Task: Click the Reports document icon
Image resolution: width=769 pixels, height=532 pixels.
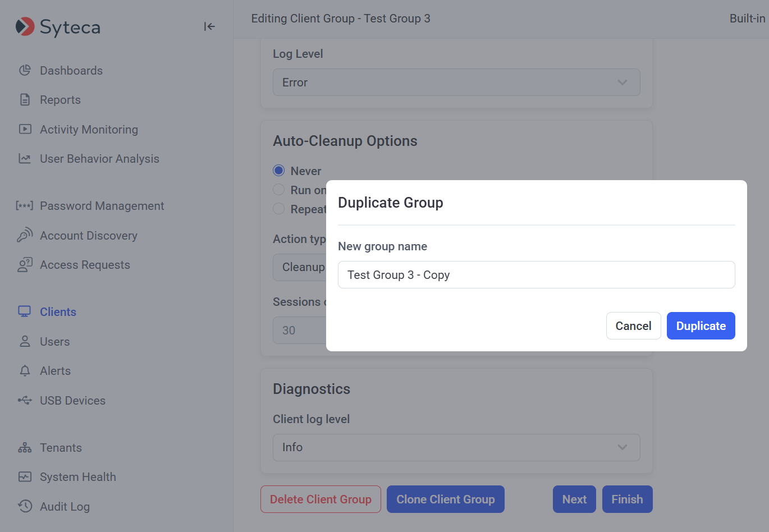Action: pyautogui.click(x=25, y=100)
